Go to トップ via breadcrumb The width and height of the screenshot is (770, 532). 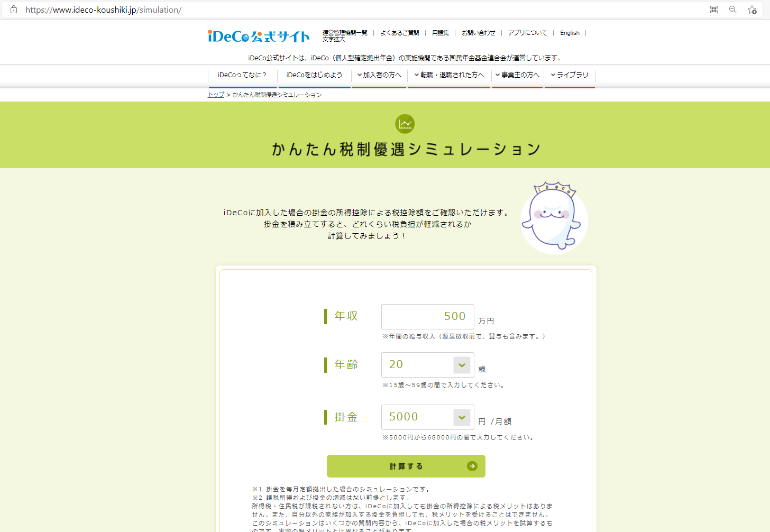[216, 95]
